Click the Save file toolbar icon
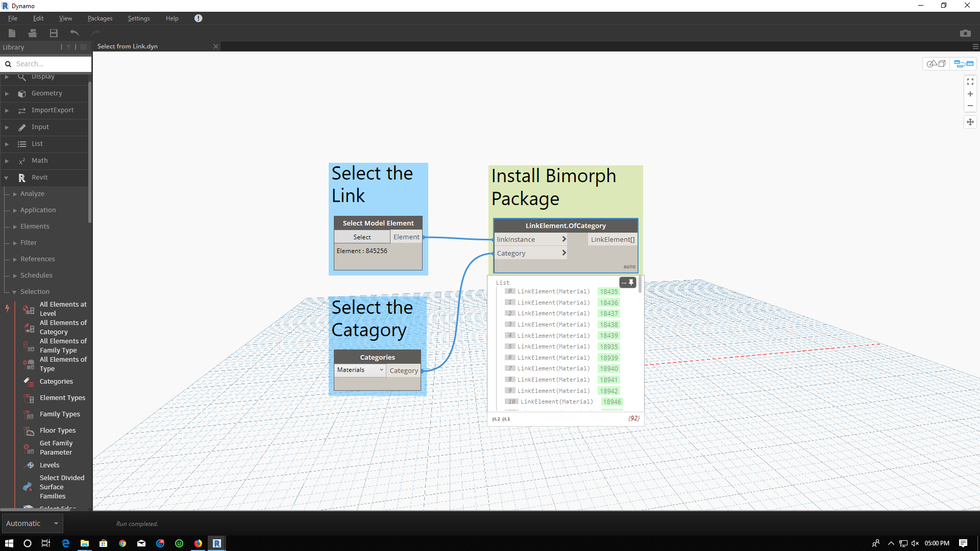The height and width of the screenshot is (551, 980). point(54,33)
